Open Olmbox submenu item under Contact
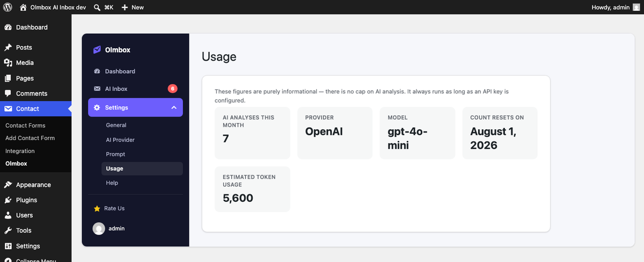This screenshot has height=262, width=644. (16, 163)
